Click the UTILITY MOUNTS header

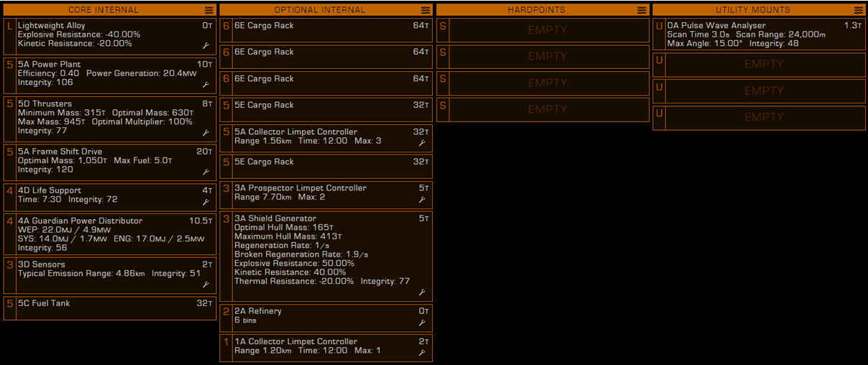pos(753,10)
